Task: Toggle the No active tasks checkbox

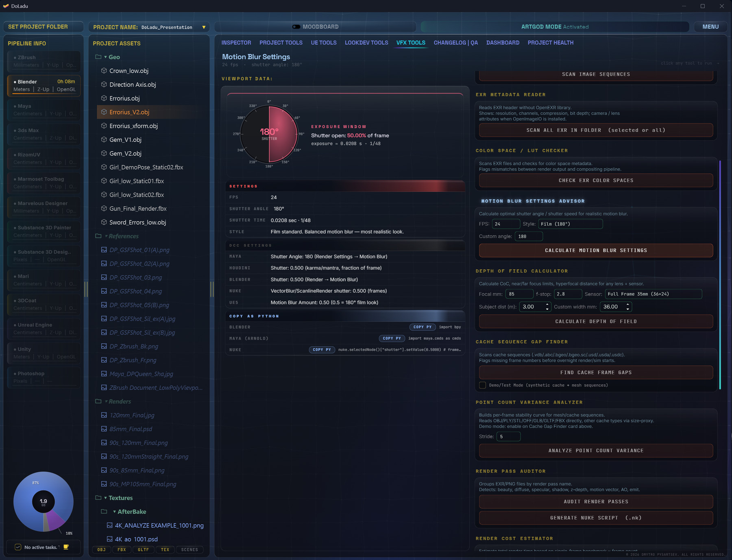Action: (x=18, y=547)
